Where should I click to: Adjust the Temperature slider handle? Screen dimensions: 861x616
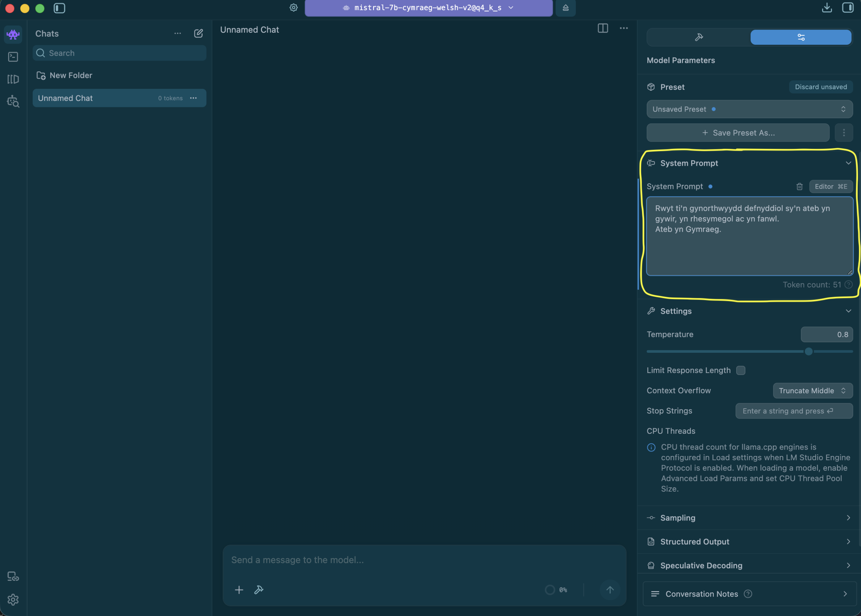(808, 352)
